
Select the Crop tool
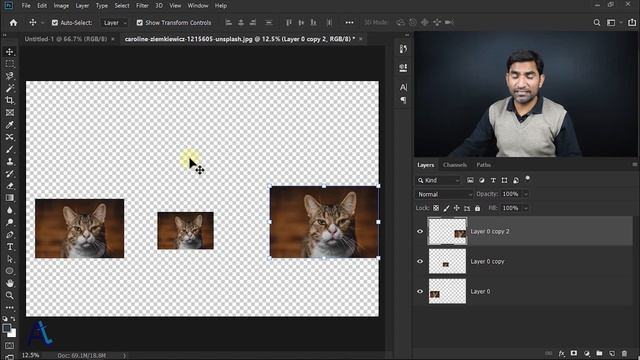coord(9,100)
